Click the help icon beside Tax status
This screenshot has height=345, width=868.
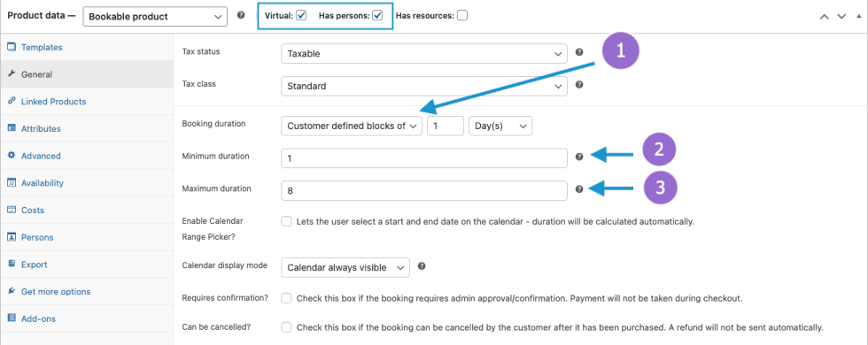579,52
